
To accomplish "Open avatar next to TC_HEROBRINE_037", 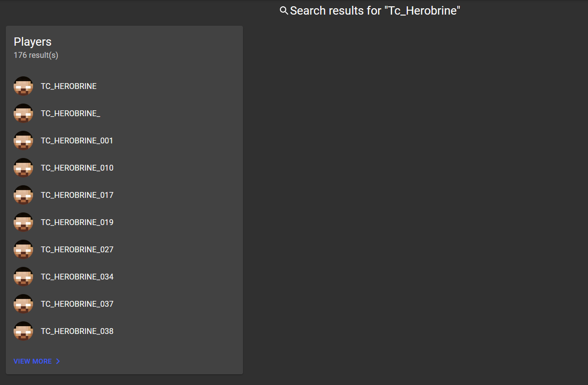I will [23, 304].
